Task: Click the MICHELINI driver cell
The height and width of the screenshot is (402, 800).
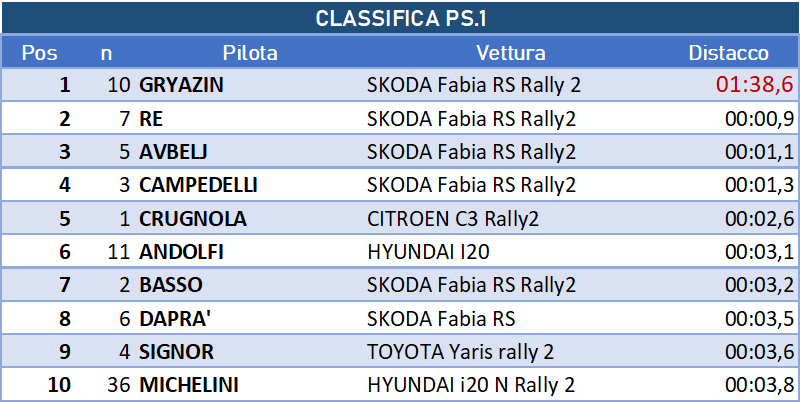Action: [x=189, y=385]
